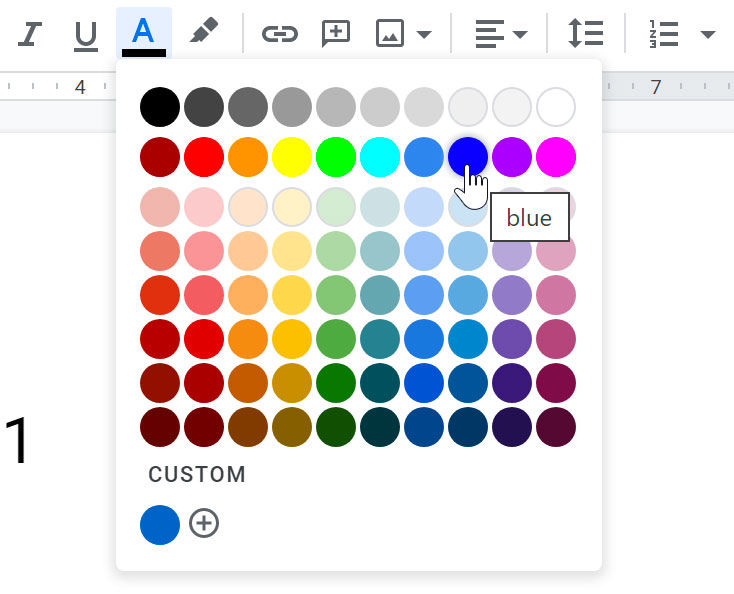Choose the purple swatch in bright row
Image resolution: width=734 pixels, height=594 pixels.
coord(512,157)
